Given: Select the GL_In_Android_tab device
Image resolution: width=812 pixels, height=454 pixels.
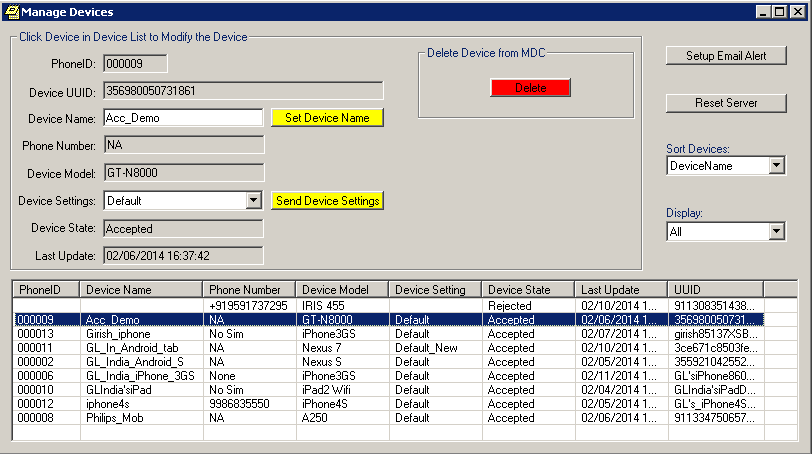Looking at the screenshot, I should pyautogui.click(x=388, y=348).
